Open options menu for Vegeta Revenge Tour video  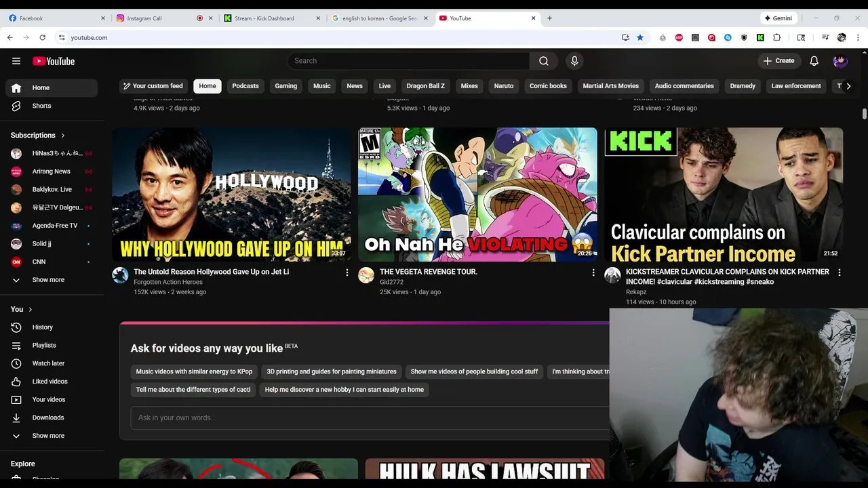pyautogui.click(x=593, y=272)
